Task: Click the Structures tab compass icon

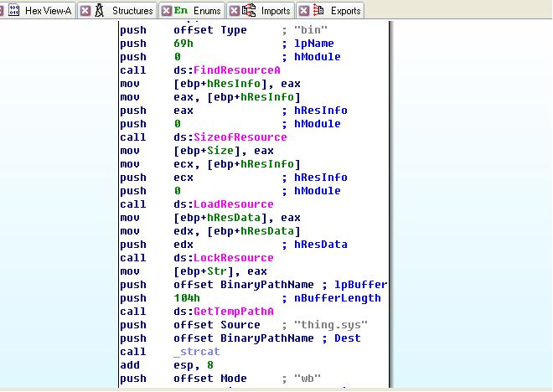Action: pyautogui.click(x=100, y=11)
